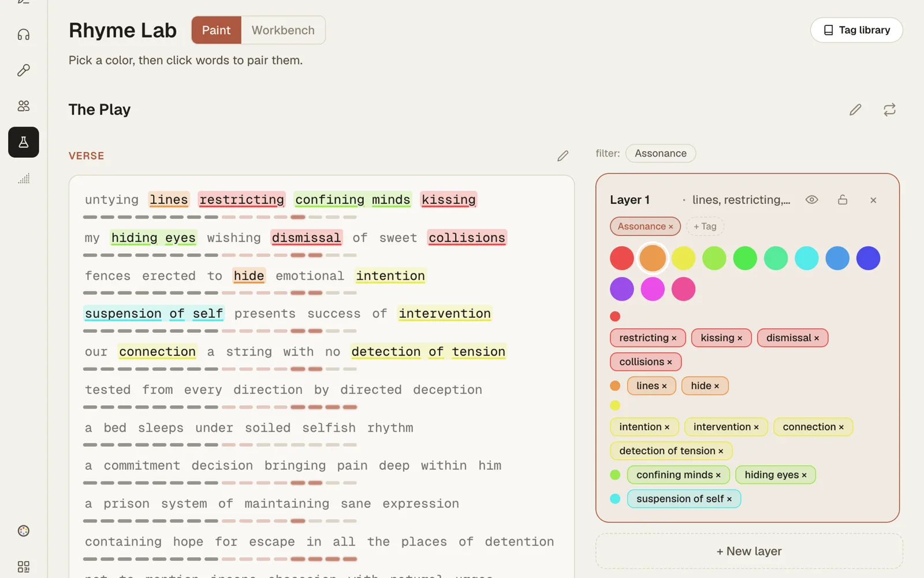924x578 pixels.
Task: Add a tag with + Tag button
Action: click(705, 227)
